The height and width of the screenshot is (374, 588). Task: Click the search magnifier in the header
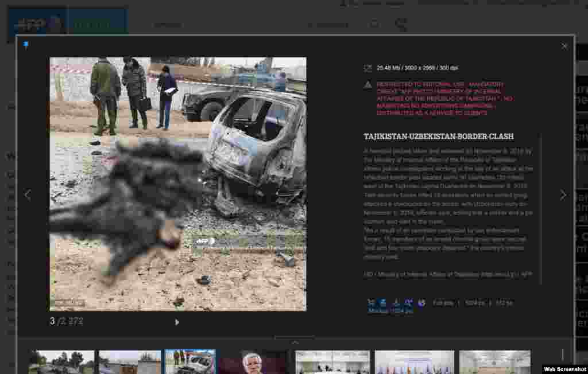374,25
